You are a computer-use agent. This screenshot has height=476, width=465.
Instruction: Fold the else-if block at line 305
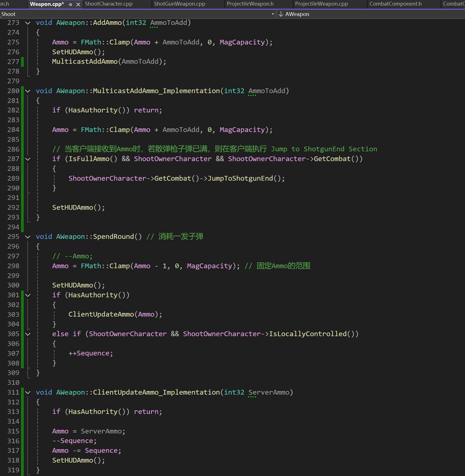click(28, 334)
